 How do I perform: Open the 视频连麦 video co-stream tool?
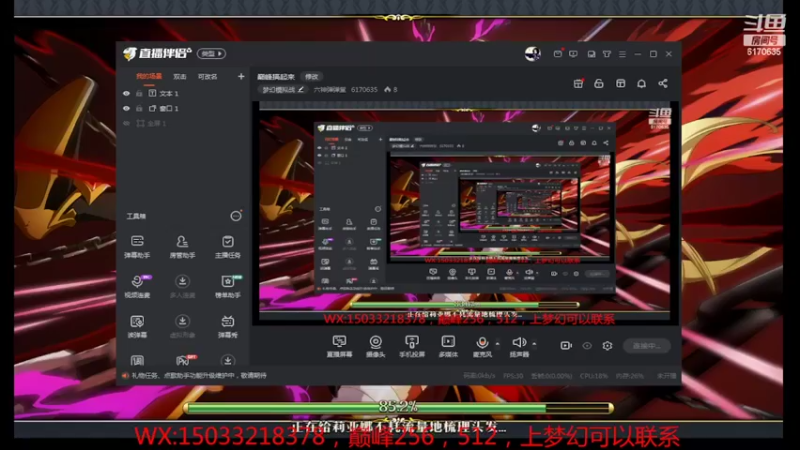[x=137, y=286]
